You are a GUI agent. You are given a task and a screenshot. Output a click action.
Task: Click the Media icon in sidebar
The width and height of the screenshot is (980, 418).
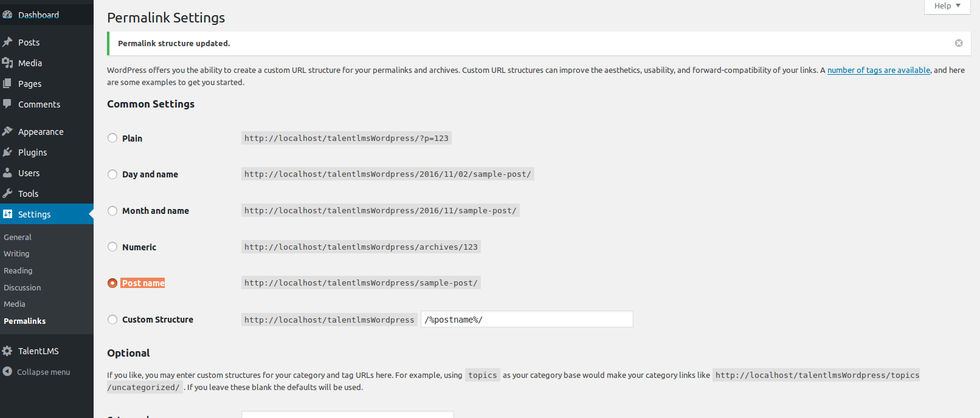(x=7, y=63)
